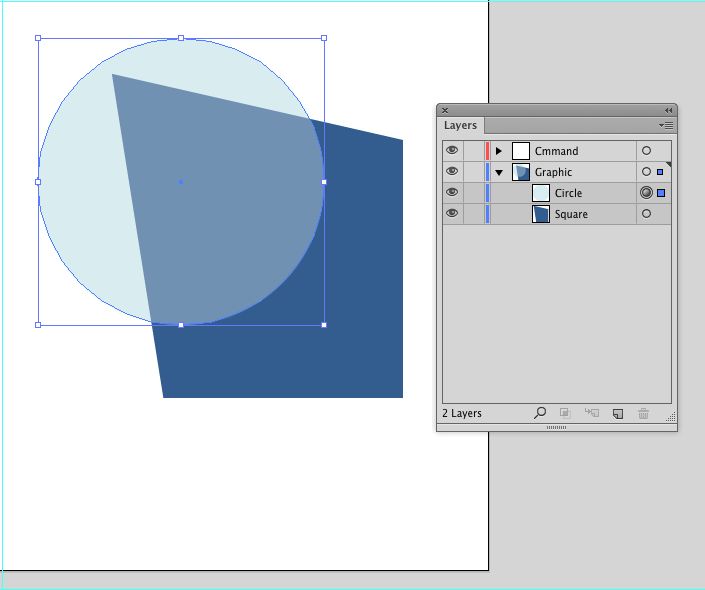This screenshot has width=705, height=590.
Task: Toggle visibility of the Circle sublayer
Action: click(452, 192)
